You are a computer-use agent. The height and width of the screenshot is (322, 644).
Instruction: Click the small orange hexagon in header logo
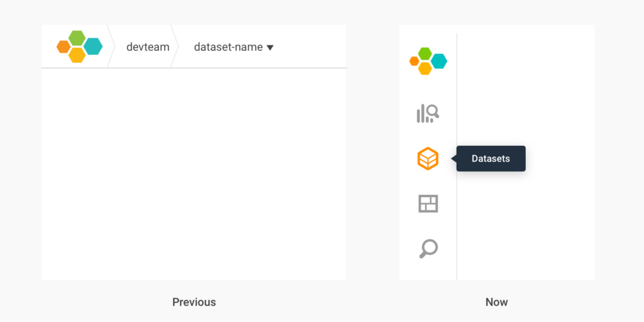(64, 47)
